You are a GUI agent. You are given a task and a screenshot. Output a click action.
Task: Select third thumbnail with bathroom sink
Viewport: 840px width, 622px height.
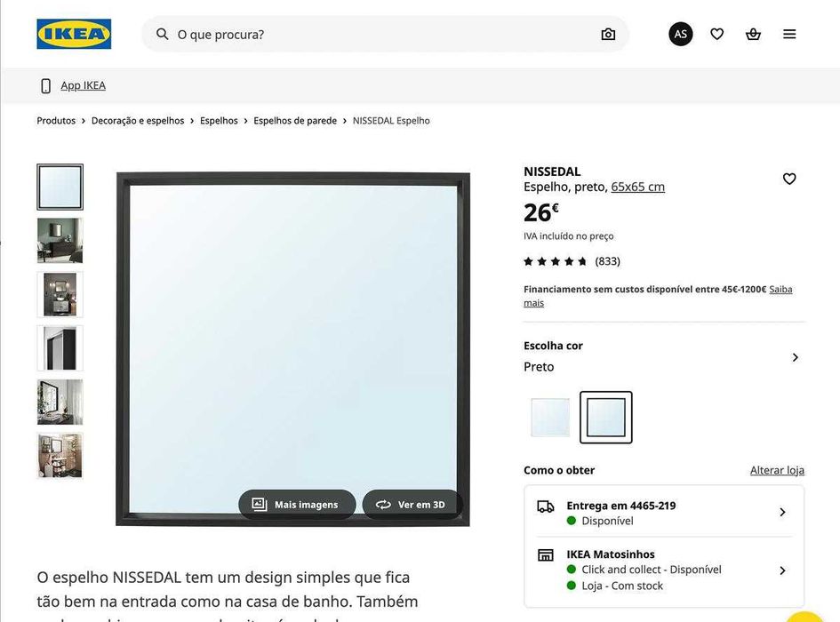[x=60, y=294]
